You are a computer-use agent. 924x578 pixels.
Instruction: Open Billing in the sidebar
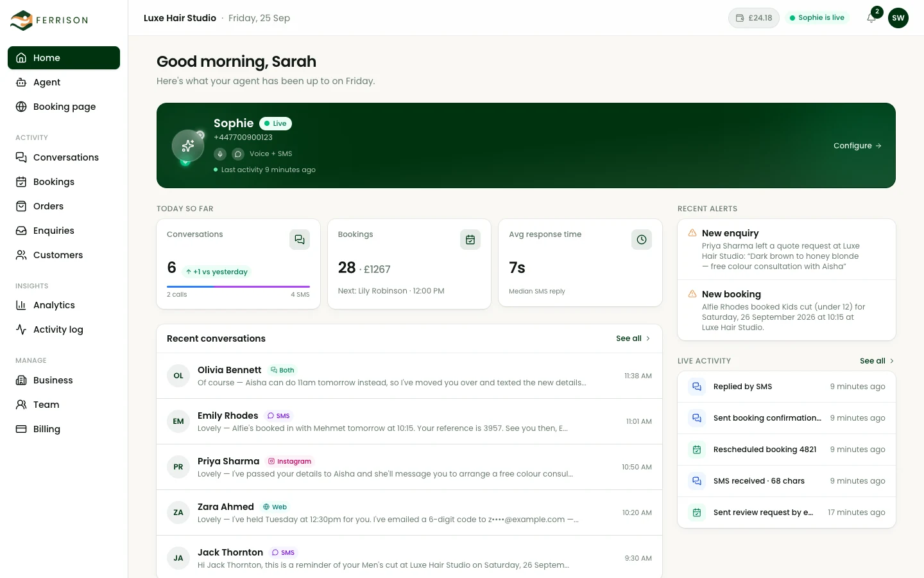coord(64,429)
